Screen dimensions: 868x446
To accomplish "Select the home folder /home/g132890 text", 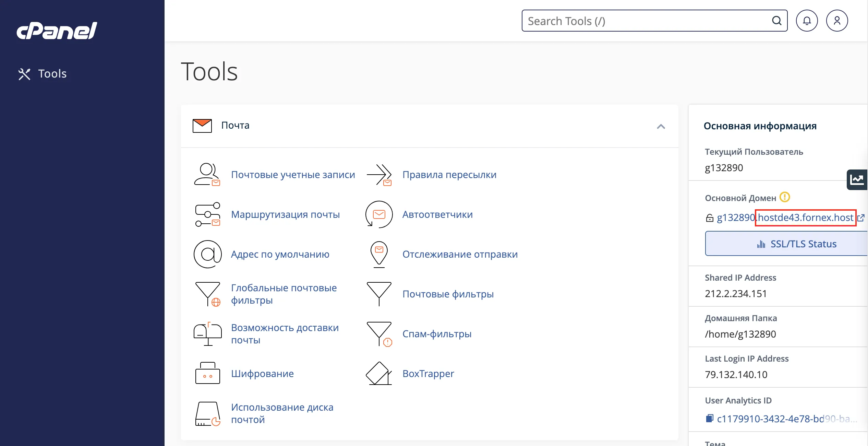I will tap(740, 334).
